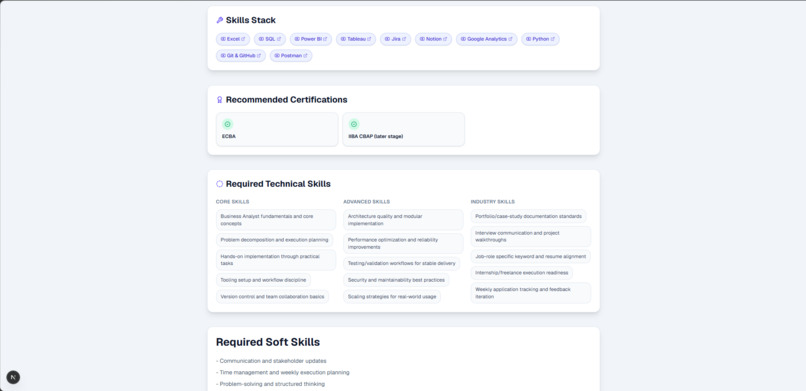Image resolution: width=806 pixels, height=391 pixels.
Task: Open the Jira skill chip
Action: [395, 39]
